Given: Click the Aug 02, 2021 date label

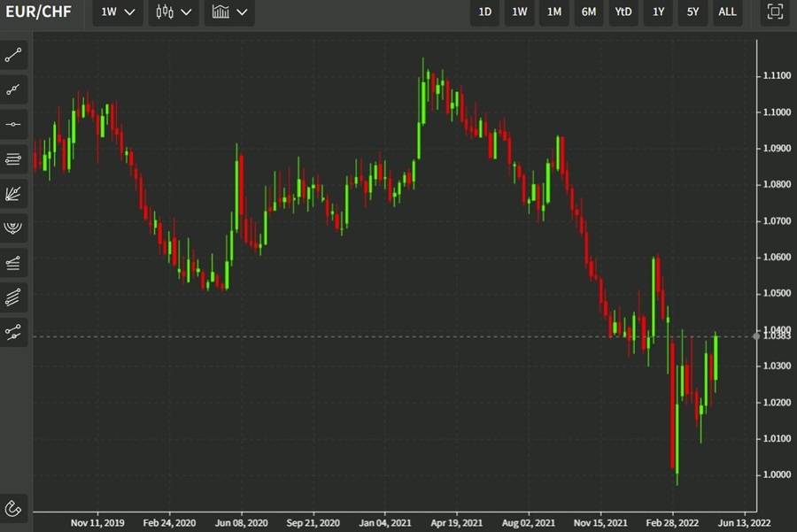Looking at the screenshot, I should click(x=529, y=523).
